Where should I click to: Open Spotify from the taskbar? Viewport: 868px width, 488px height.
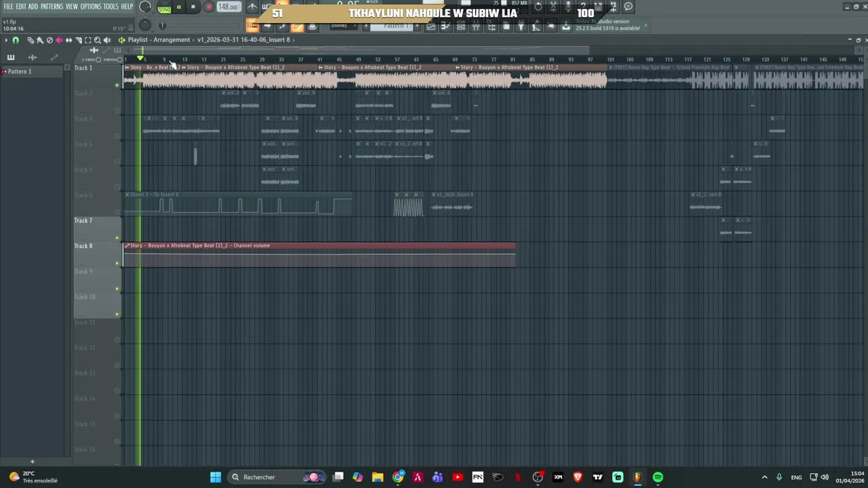[658, 477]
